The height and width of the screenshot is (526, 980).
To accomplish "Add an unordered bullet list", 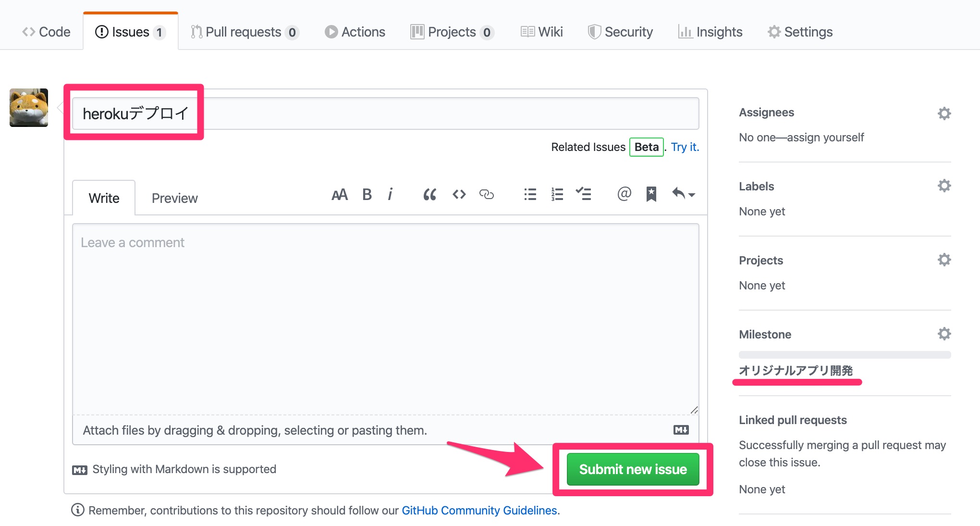I will click(x=529, y=194).
